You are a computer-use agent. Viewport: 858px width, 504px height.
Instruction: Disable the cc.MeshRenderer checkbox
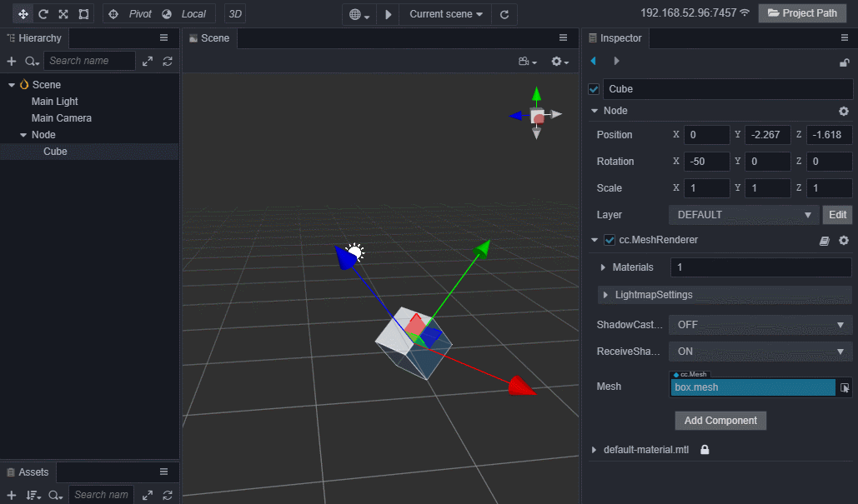[x=609, y=240]
